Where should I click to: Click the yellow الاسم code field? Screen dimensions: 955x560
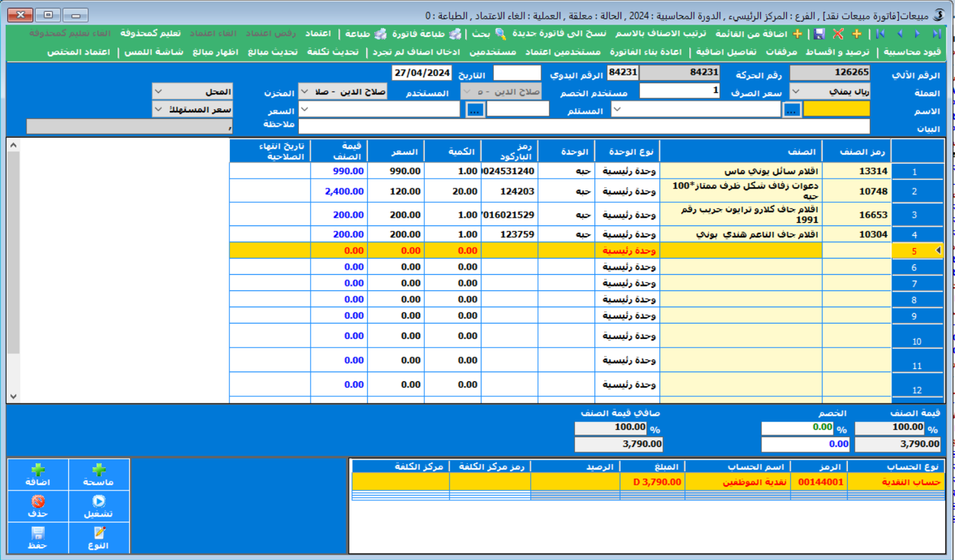tap(837, 110)
